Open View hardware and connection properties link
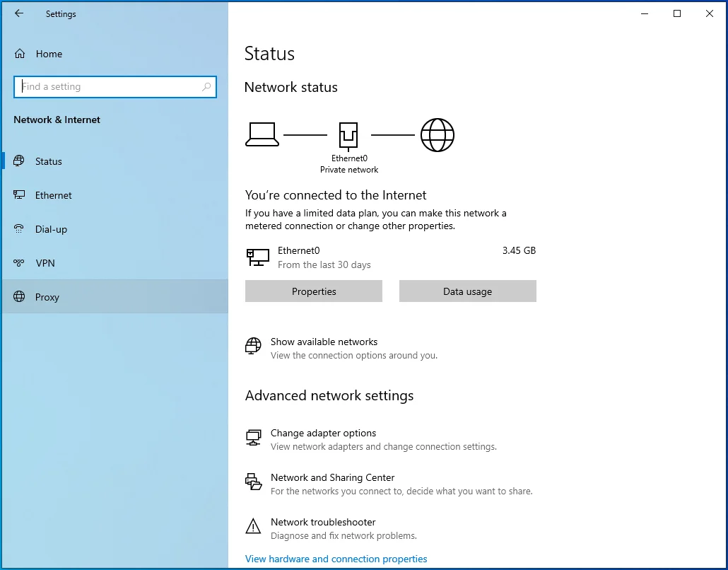Screen dimensions: 728x570 point(336,559)
